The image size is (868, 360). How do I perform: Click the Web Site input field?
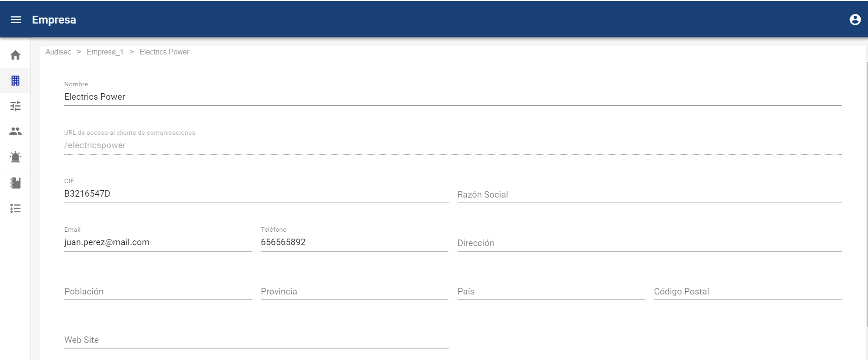(256, 340)
